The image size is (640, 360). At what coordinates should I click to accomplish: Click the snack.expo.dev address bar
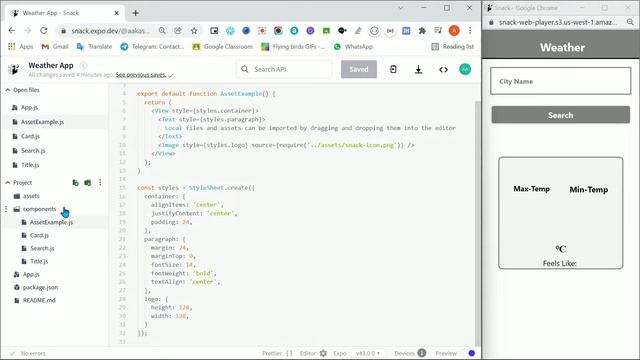110,31
